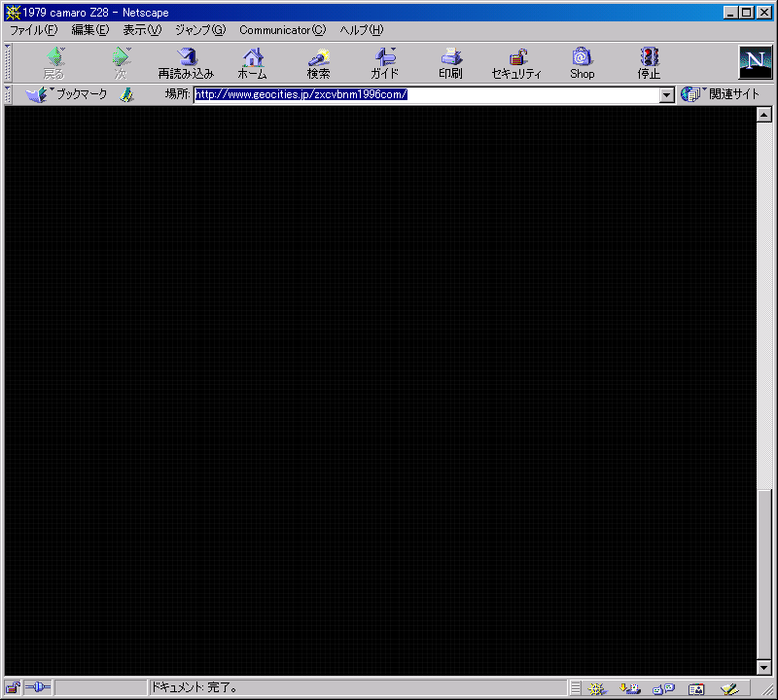Open the ヘルプ(H) menu
This screenshot has height=700, width=778.
361,30
